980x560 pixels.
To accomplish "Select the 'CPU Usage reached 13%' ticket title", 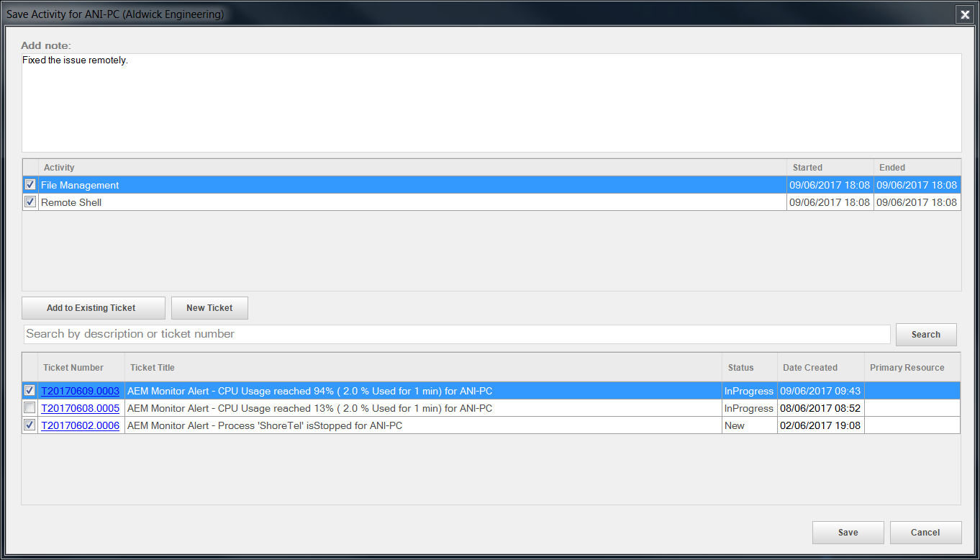I will 309,408.
